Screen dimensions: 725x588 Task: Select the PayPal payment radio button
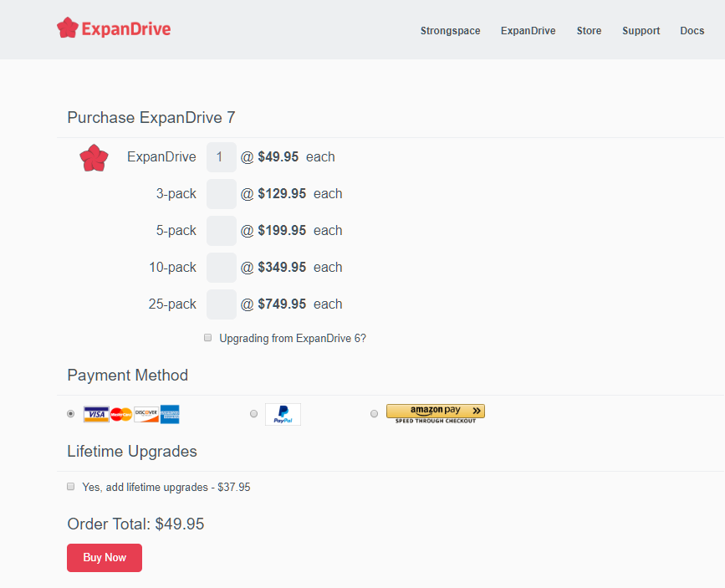pos(254,413)
